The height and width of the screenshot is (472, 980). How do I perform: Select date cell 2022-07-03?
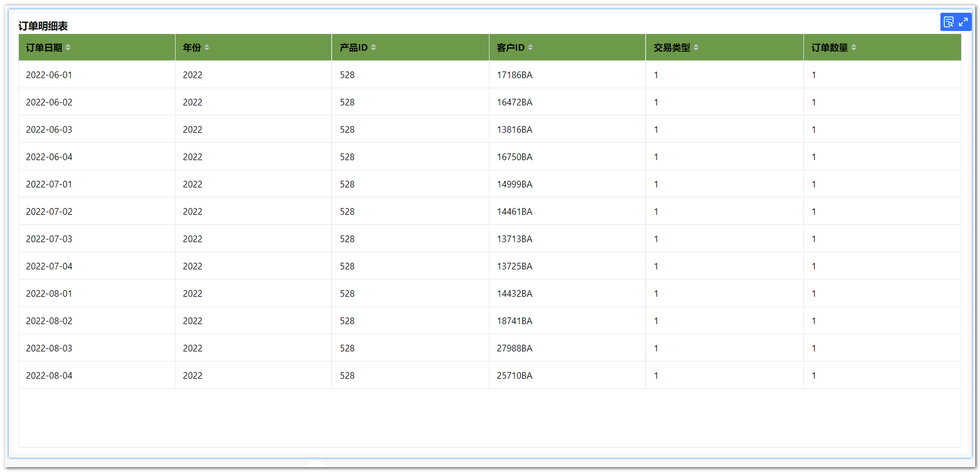(x=49, y=239)
